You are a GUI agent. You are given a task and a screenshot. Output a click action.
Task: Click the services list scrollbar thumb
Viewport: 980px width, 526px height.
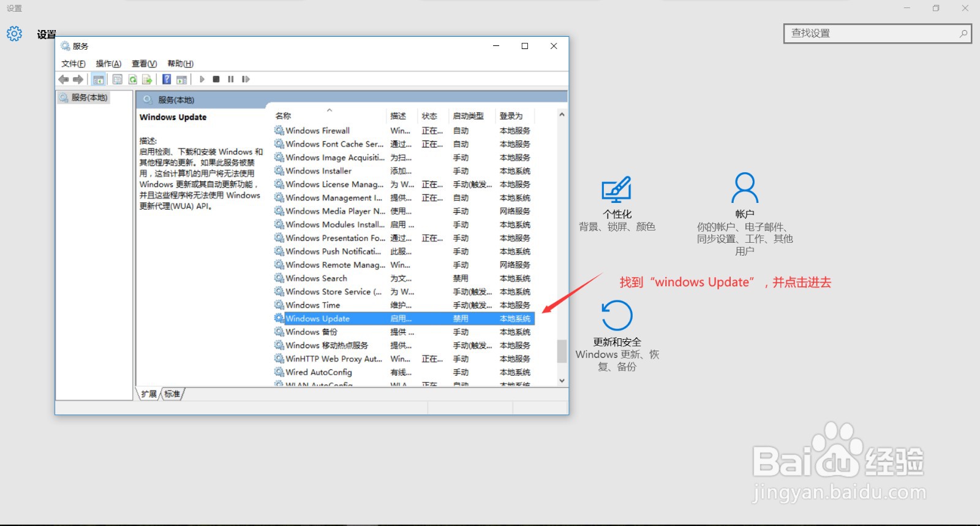[562, 351]
